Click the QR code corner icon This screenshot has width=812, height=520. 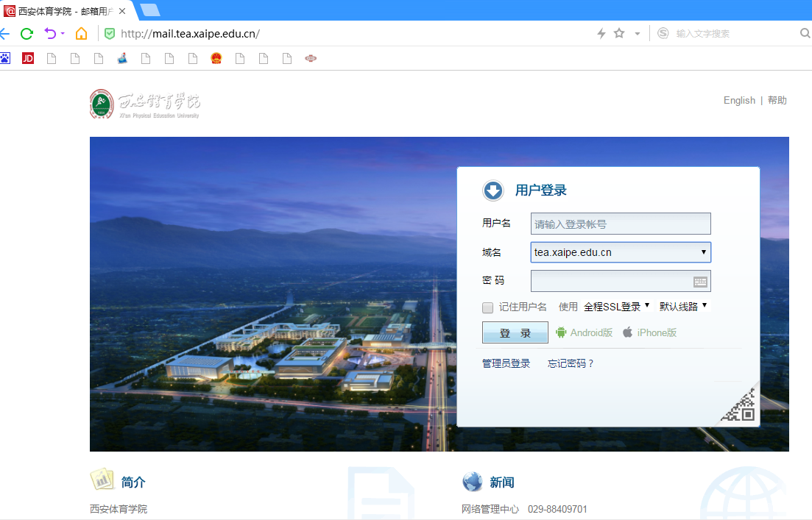tap(740, 405)
